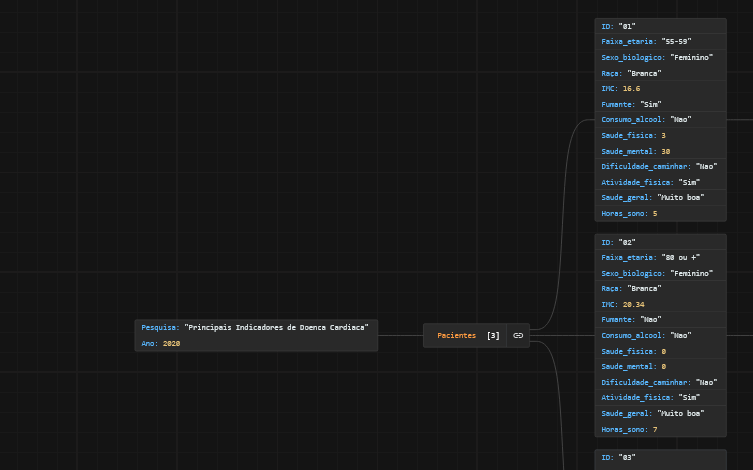Click the [3] item count on Pacientes
This screenshot has width=753, height=470.
(493, 336)
